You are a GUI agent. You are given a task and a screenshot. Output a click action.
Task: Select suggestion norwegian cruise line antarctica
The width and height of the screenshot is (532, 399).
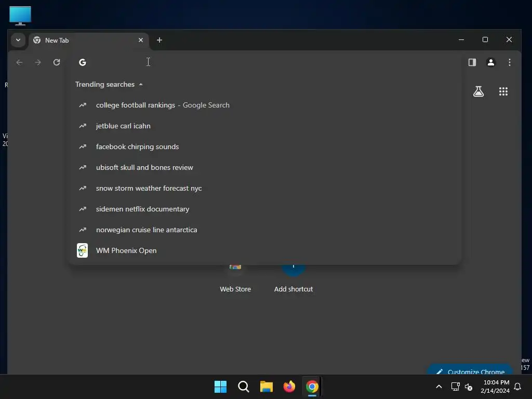tap(265, 230)
